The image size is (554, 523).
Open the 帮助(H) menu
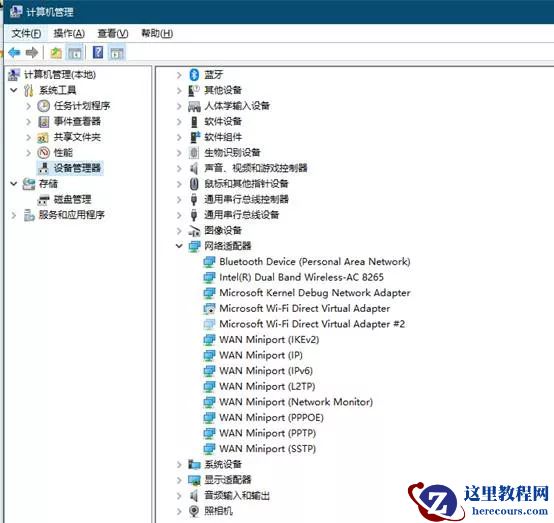pos(157,34)
